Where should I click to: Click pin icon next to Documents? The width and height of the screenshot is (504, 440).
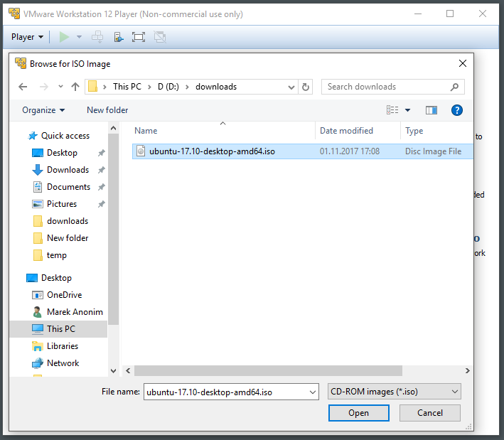[101, 187]
